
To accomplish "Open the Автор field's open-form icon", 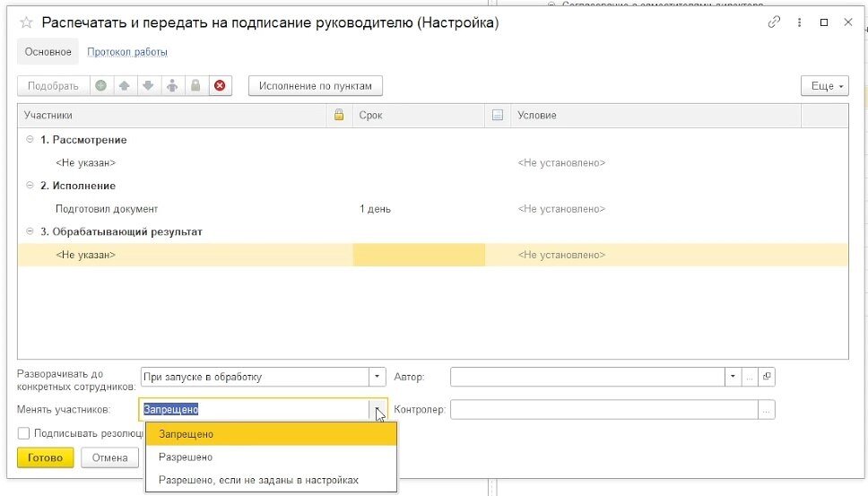I will click(x=767, y=377).
